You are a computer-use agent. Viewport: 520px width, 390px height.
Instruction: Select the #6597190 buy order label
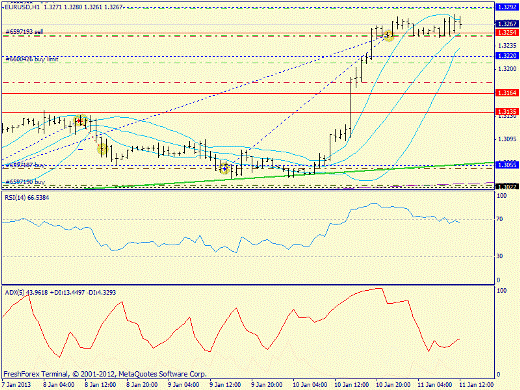coord(25,182)
